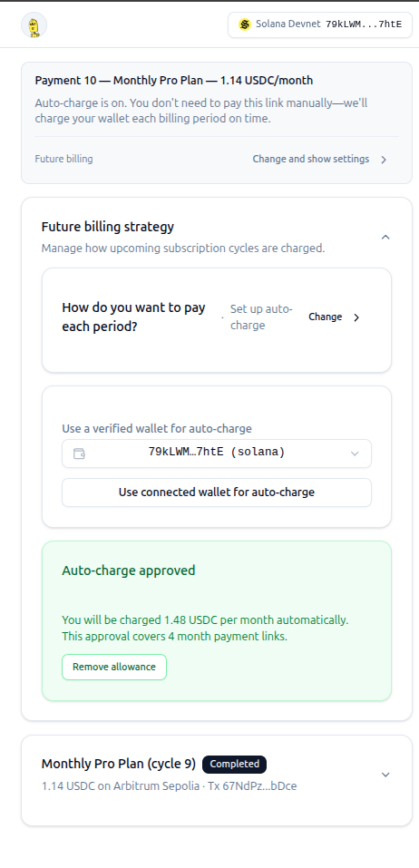
Task: Click the Auto-charge approved heading
Action: (x=129, y=571)
